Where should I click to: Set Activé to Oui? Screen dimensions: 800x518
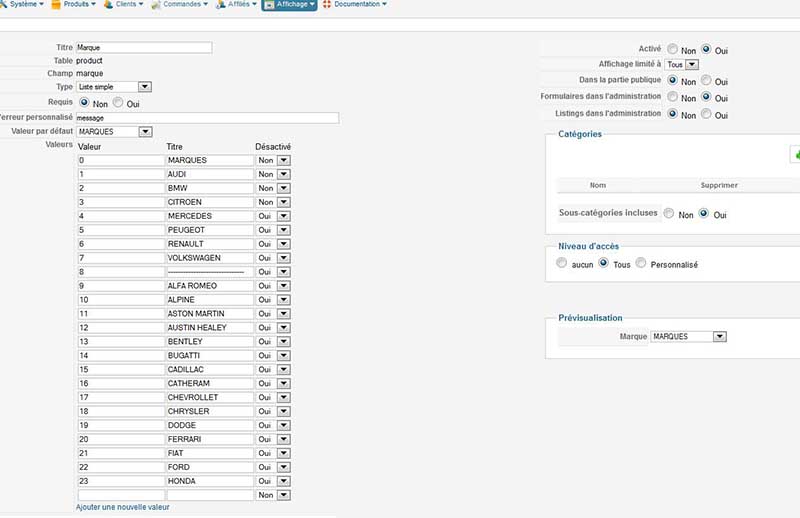[x=706, y=49]
